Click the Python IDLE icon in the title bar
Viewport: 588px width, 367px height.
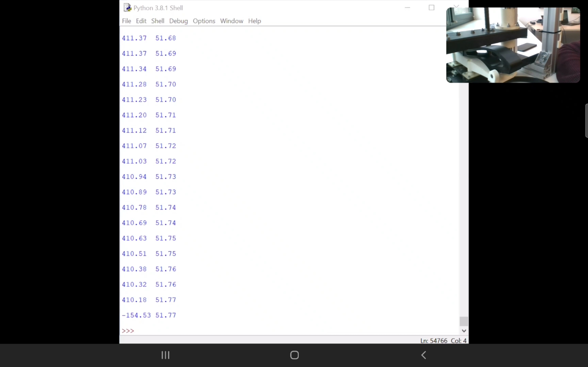pyautogui.click(x=127, y=8)
